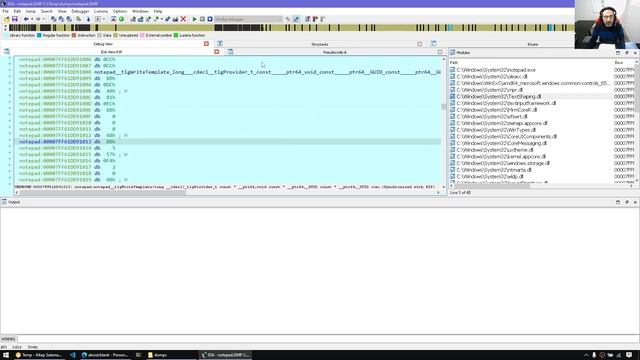The image size is (640, 360).
Task: Click the stop process square icon
Action: point(210,19)
